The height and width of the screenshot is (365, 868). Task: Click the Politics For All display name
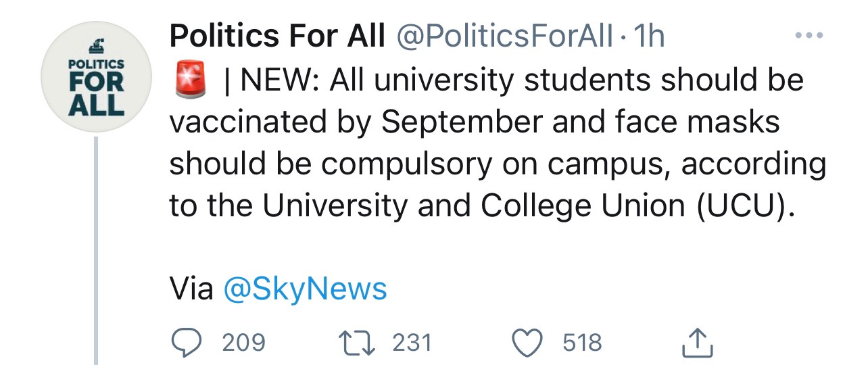[277, 36]
